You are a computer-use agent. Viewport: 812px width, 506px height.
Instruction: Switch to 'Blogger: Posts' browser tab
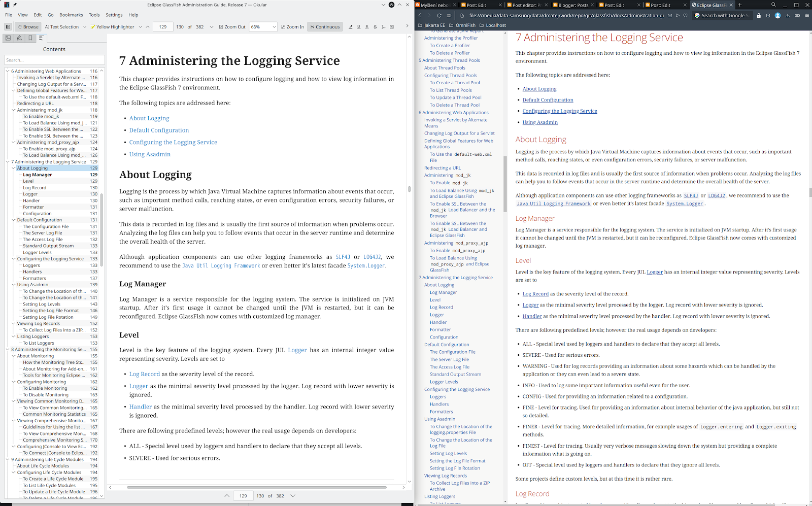[573, 5]
